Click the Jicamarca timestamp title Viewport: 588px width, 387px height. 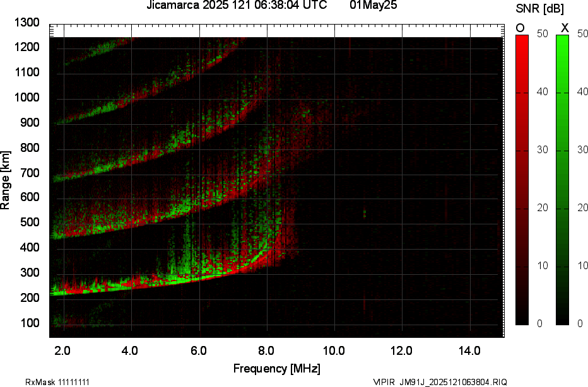click(237, 5)
